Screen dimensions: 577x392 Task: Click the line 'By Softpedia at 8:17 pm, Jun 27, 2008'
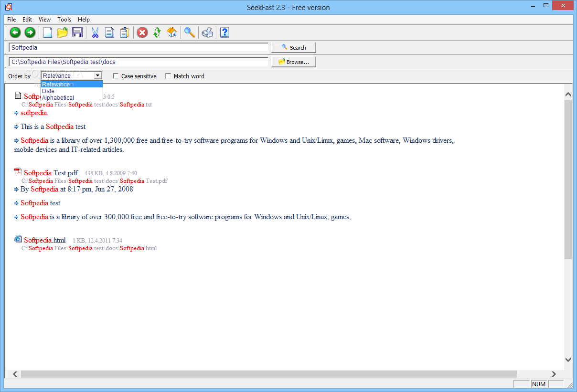(77, 190)
